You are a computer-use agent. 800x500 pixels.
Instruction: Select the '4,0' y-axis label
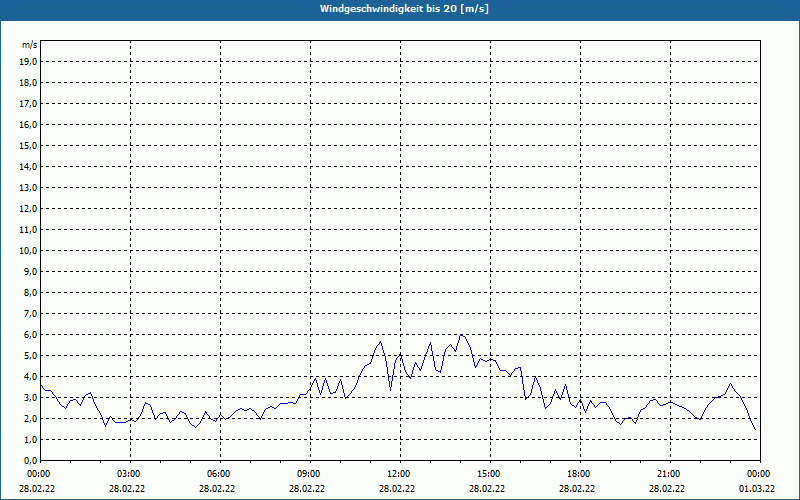point(30,377)
